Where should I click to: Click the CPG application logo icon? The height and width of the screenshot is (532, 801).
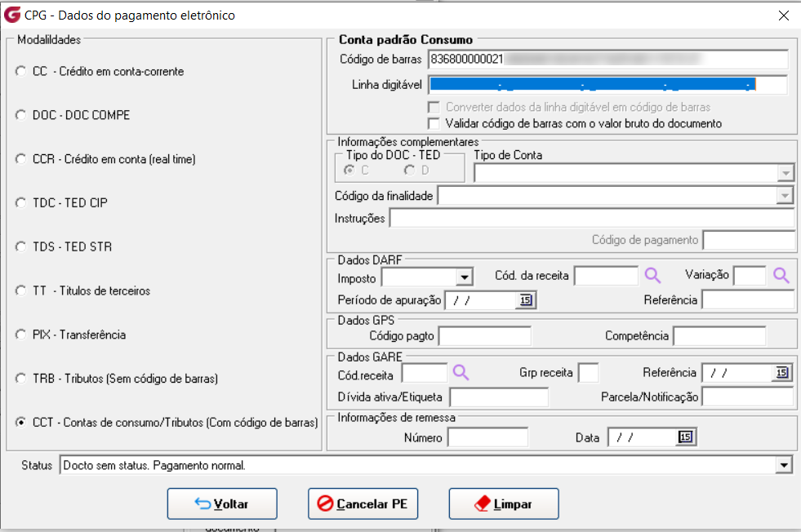[x=12, y=15]
